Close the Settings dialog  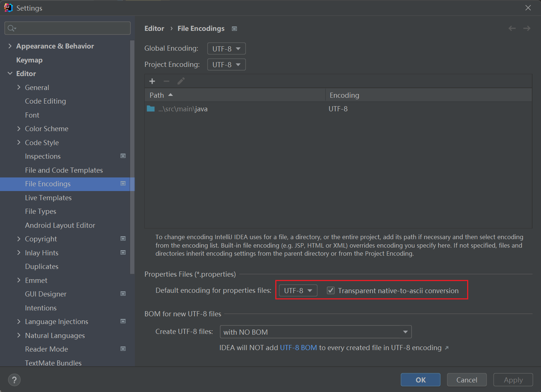pyautogui.click(x=528, y=8)
